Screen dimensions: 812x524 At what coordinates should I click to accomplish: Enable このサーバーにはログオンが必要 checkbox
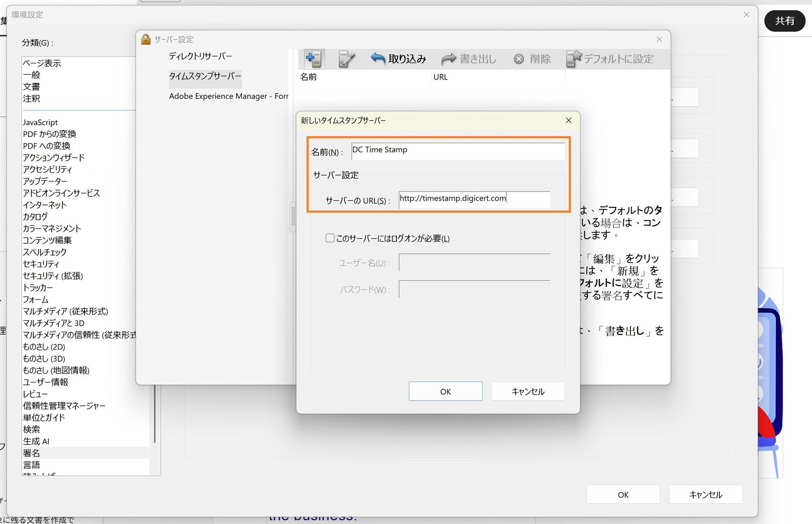[x=330, y=237]
